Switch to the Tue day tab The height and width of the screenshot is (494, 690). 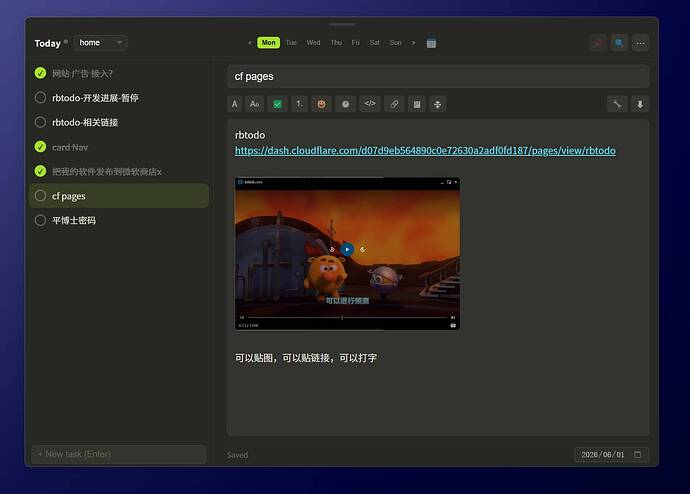(291, 43)
